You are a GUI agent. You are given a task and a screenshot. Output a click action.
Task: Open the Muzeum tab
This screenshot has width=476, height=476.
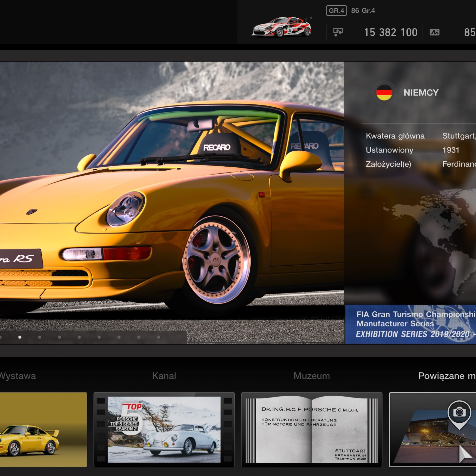point(312,376)
